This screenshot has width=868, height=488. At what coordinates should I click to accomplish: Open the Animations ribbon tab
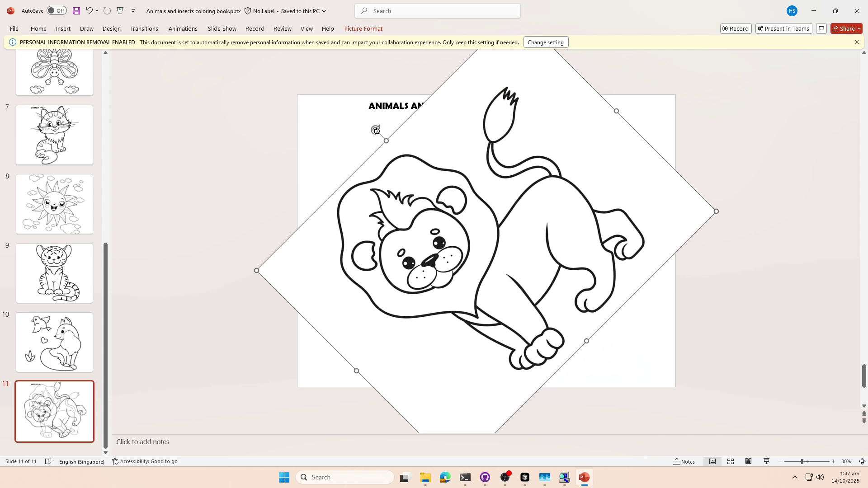point(183,28)
